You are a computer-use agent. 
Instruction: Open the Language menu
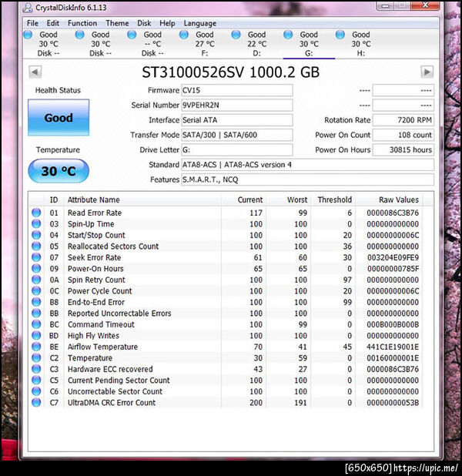point(199,23)
